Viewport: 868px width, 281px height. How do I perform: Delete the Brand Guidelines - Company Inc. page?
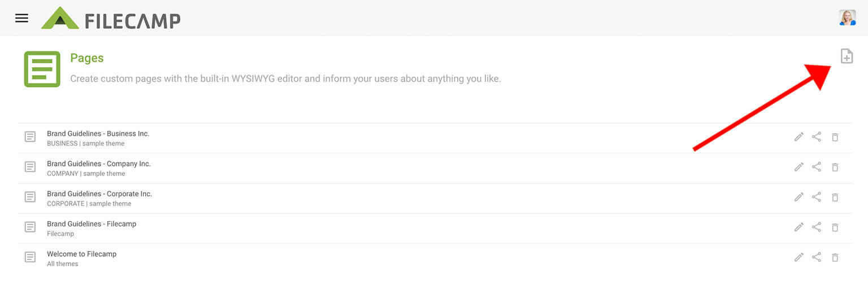point(835,167)
